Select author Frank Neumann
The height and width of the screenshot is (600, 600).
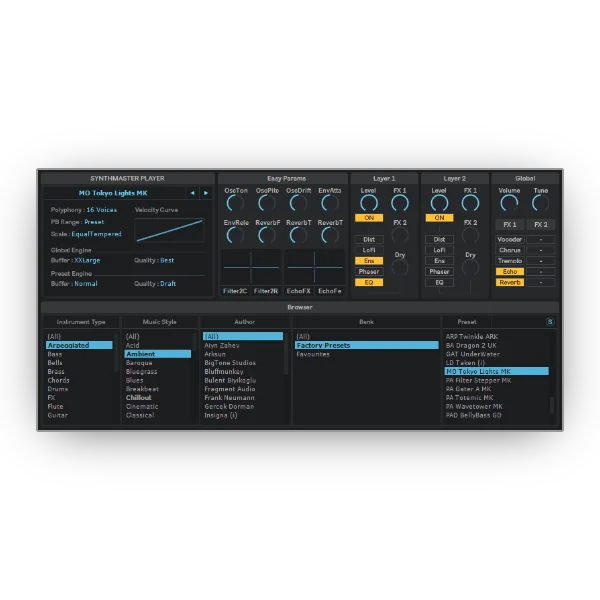coord(229,398)
